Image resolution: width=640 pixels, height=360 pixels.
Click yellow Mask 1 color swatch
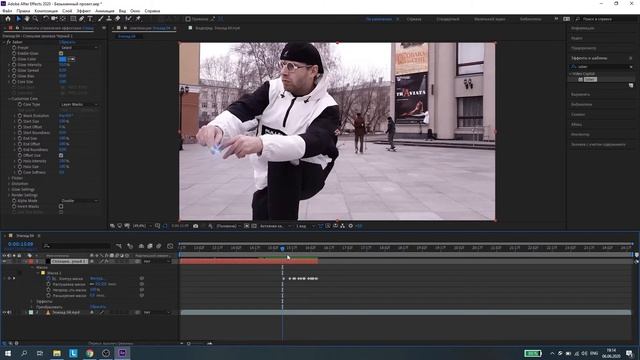coord(43,273)
